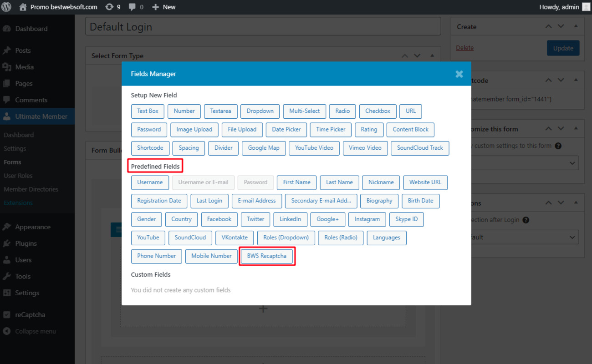This screenshot has width=592, height=364.
Task: Add predefined Roles (Dropdown) field
Action: click(x=286, y=238)
